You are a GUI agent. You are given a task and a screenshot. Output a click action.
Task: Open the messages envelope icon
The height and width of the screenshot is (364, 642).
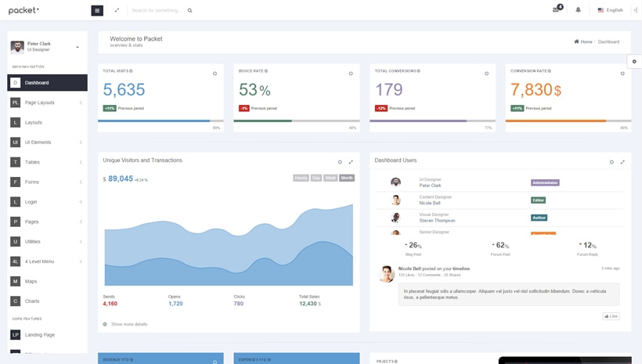point(556,10)
